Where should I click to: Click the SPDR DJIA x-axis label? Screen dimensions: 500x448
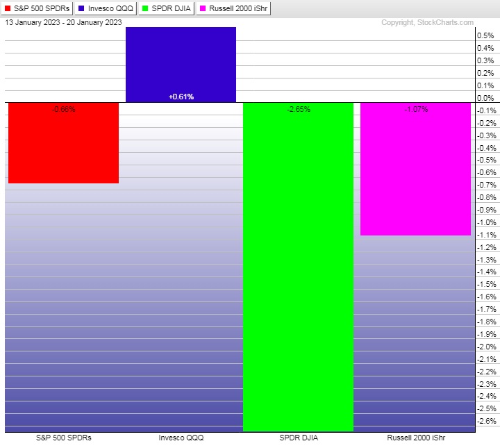[x=299, y=438]
